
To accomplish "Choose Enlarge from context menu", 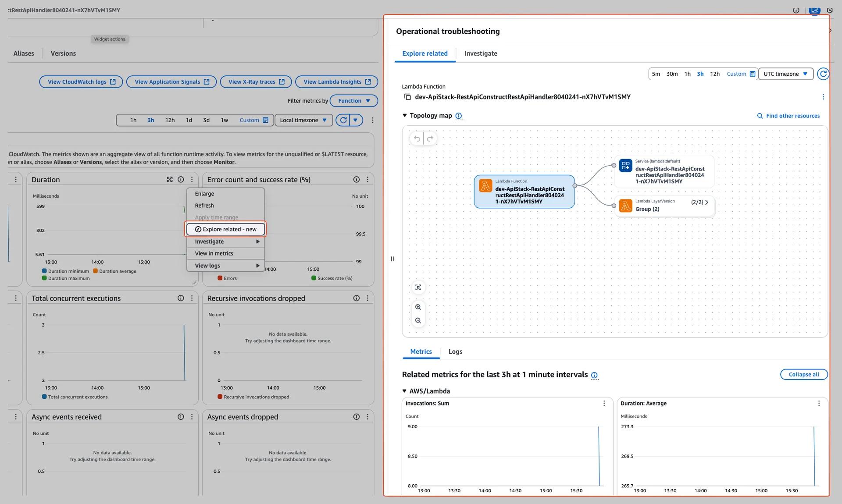I will (x=226, y=194).
